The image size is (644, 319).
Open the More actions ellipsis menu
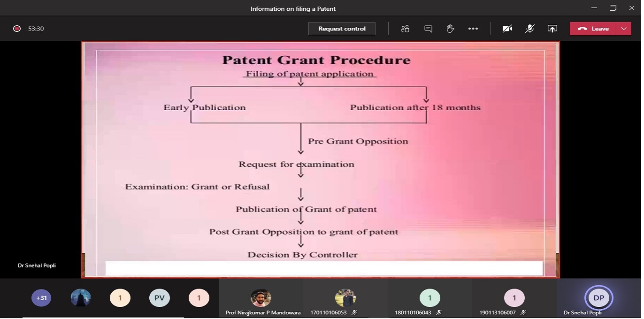point(473,29)
